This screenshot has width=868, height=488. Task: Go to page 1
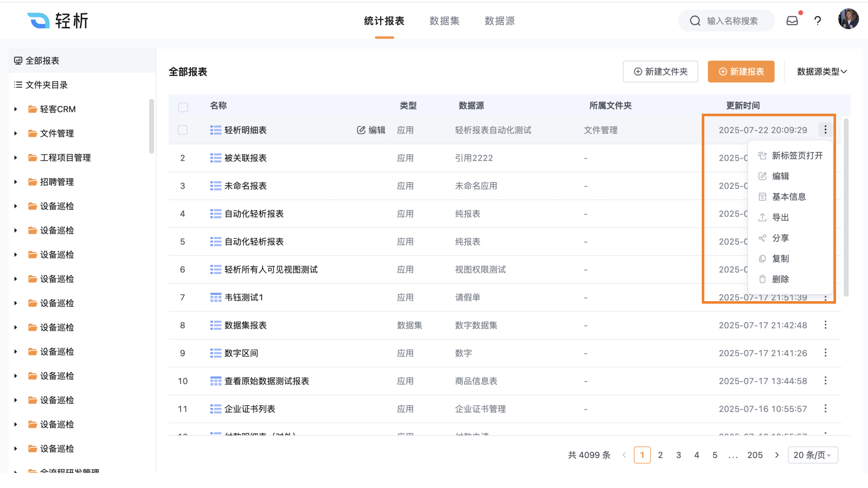pyautogui.click(x=642, y=455)
